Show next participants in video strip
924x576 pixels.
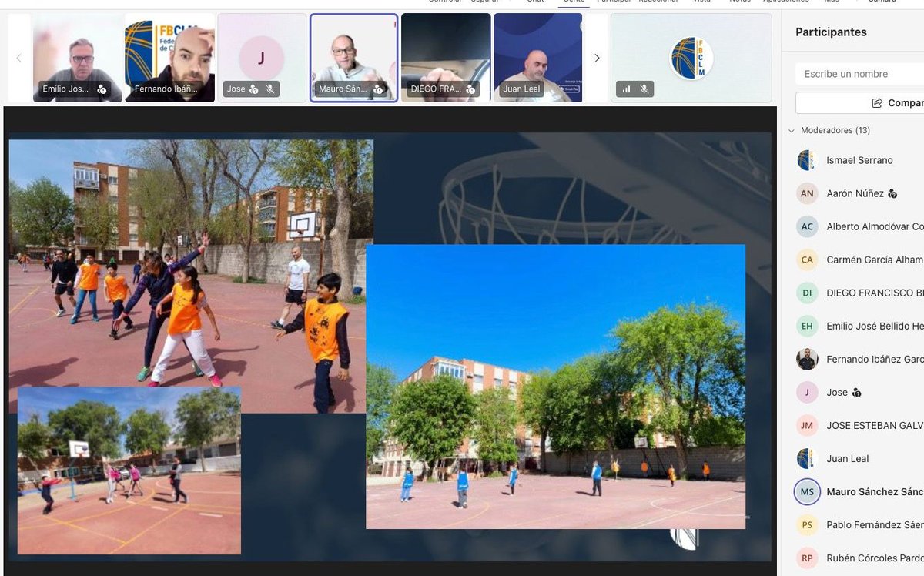tap(597, 58)
